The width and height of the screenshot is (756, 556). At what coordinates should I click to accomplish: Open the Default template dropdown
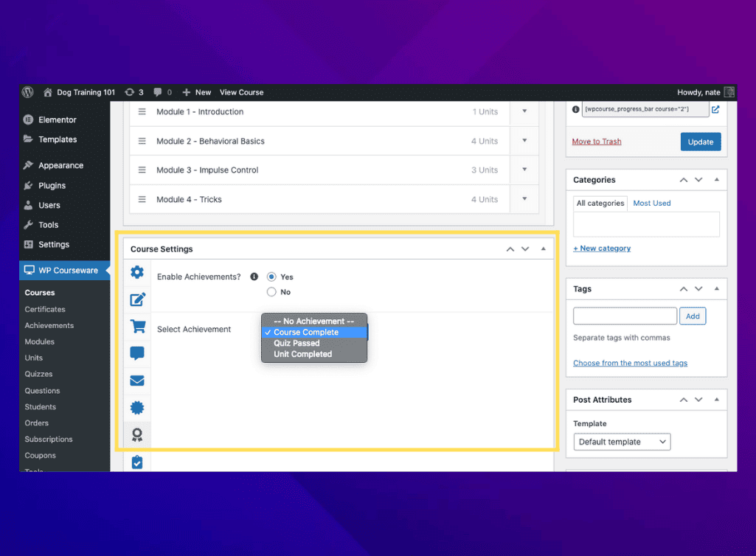[622, 442]
